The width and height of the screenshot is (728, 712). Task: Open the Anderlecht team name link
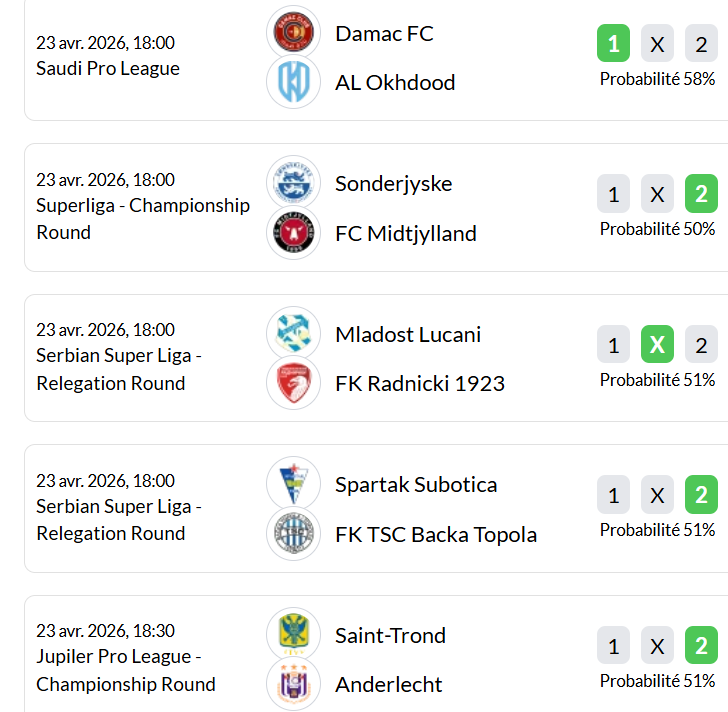tap(389, 685)
